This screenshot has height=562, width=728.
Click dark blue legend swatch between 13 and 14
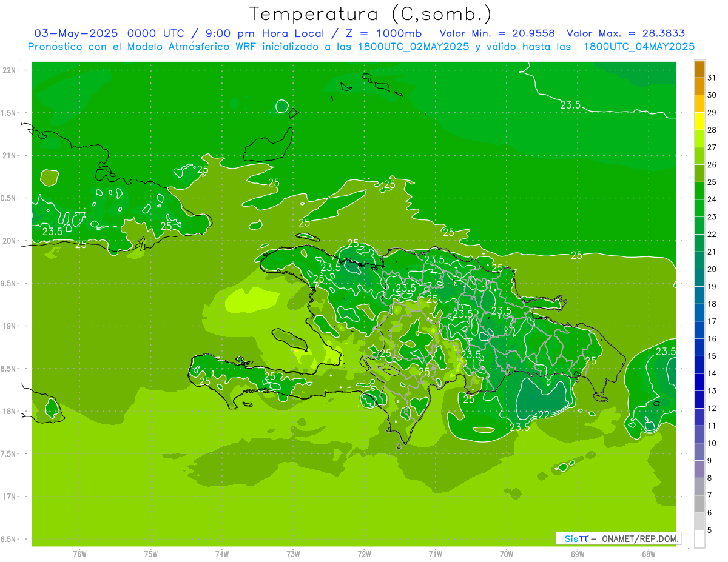[x=699, y=382]
